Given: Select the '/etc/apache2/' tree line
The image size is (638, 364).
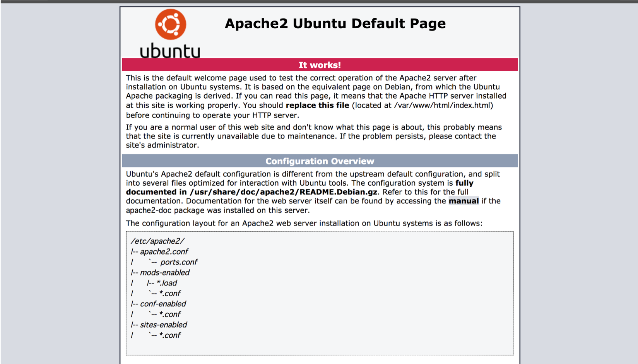Looking at the screenshot, I should (x=157, y=241).
